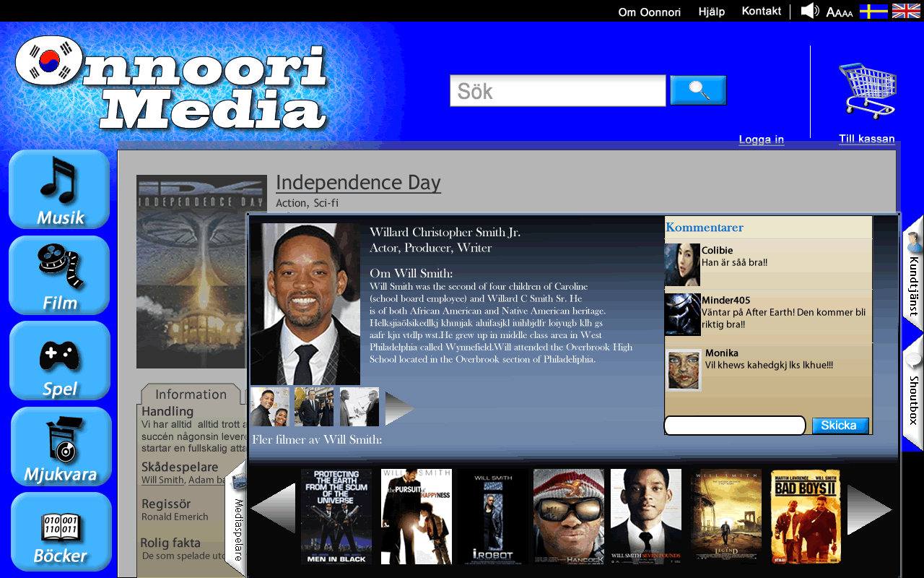Click the Handling heading

tap(167, 411)
